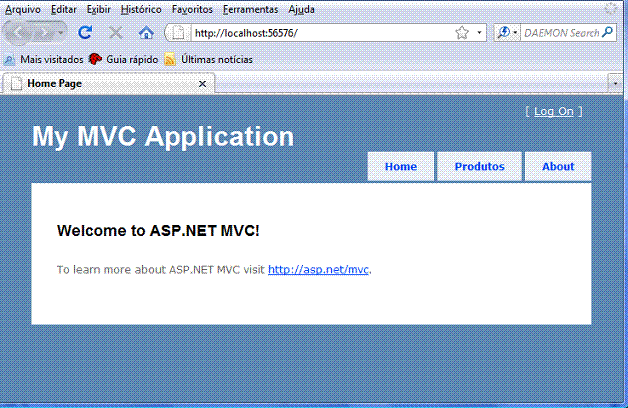This screenshot has width=628, height=408.
Task: Open the Exibir menu
Action: point(99,9)
